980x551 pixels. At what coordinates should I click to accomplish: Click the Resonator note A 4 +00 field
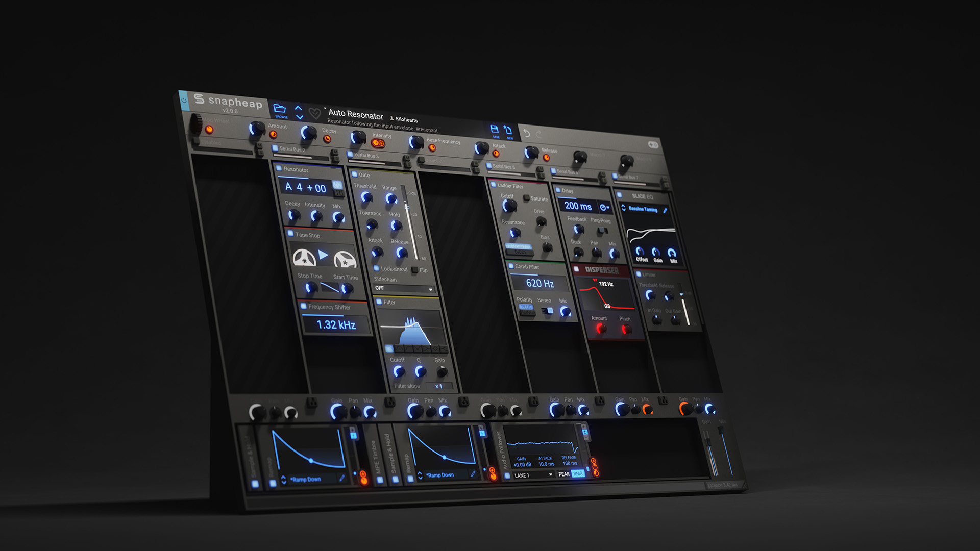305,188
